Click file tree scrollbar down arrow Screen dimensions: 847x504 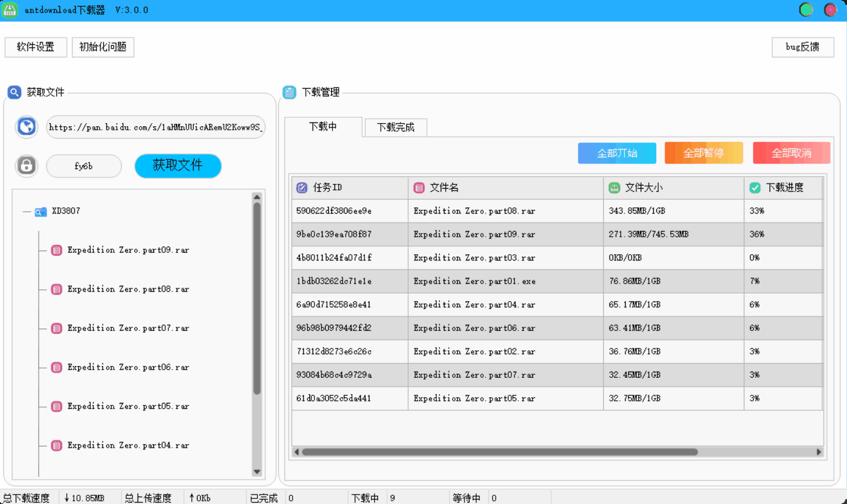pyautogui.click(x=257, y=472)
